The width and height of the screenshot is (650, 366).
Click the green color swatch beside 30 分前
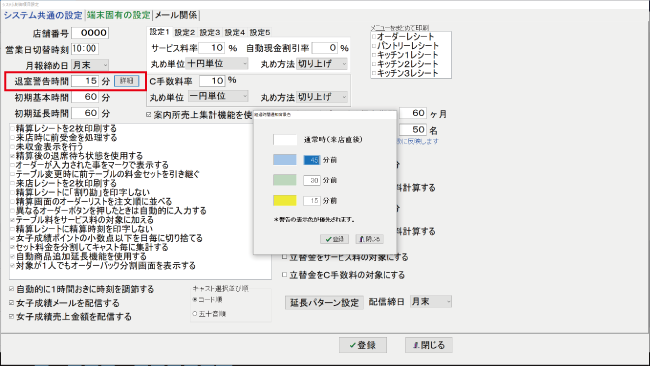[285, 180]
